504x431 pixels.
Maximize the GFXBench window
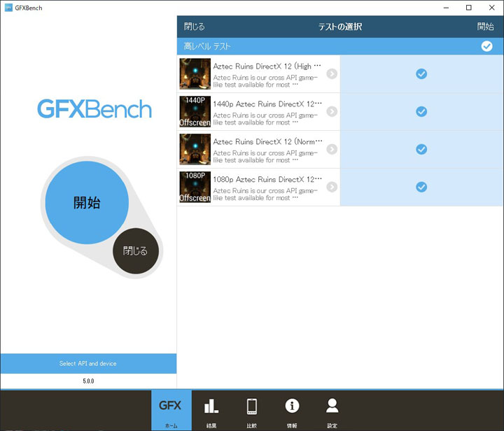click(469, 8)
